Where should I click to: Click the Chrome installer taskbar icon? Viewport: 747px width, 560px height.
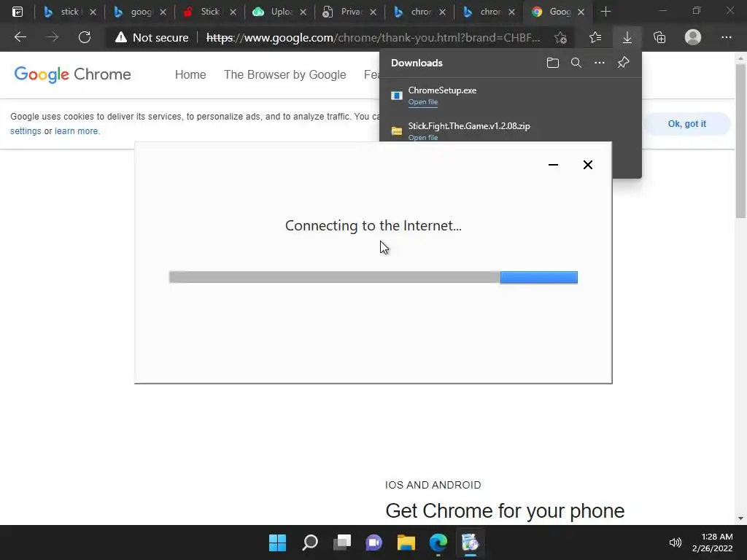pos(470,542)
